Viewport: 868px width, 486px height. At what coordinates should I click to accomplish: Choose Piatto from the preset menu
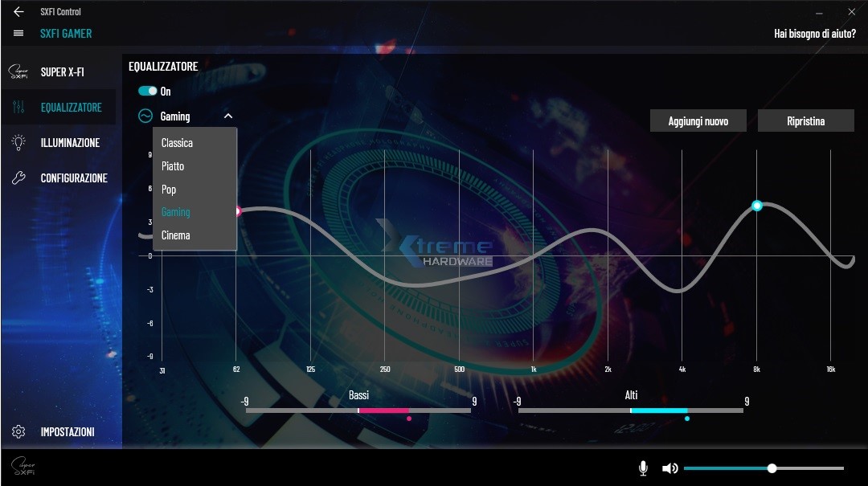(x=172, y=165)
